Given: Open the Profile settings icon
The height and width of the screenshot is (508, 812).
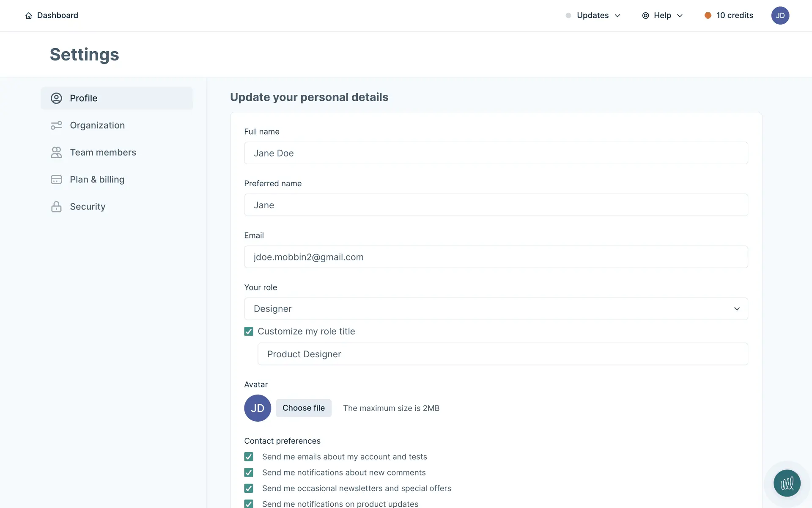Looking at the screenshot, I should click(x=56, y=98).
